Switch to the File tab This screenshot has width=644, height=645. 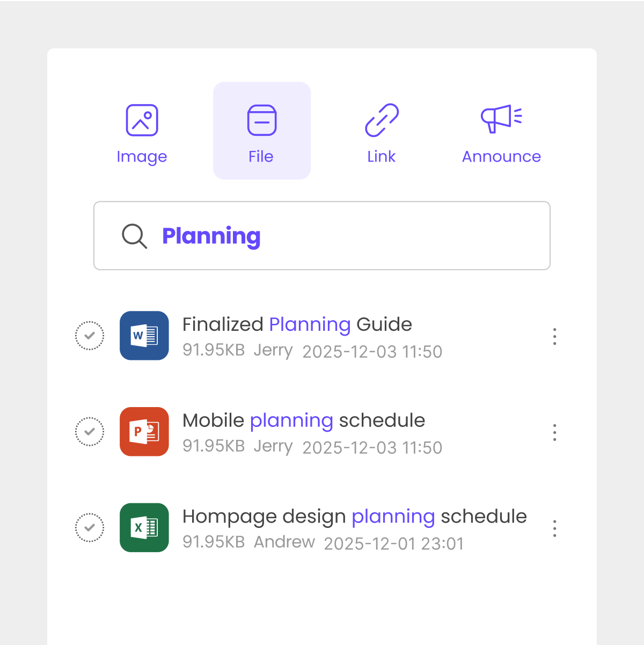(x=261, y=131)
